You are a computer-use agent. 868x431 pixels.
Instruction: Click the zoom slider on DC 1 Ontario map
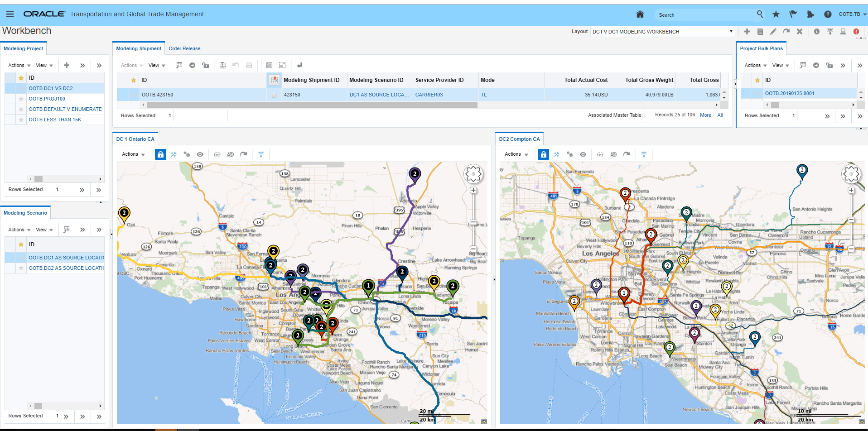point(473,222)
